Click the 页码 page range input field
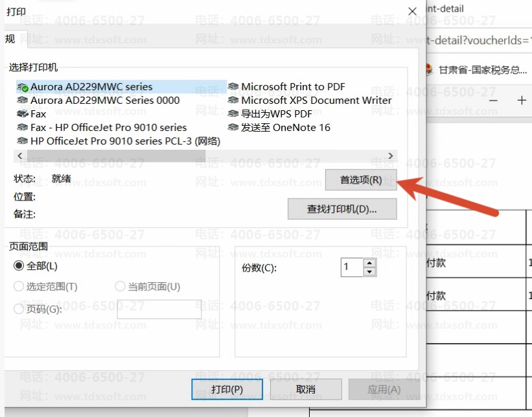The height and width of the screenshot is (417, 532). tap(159, 309)
